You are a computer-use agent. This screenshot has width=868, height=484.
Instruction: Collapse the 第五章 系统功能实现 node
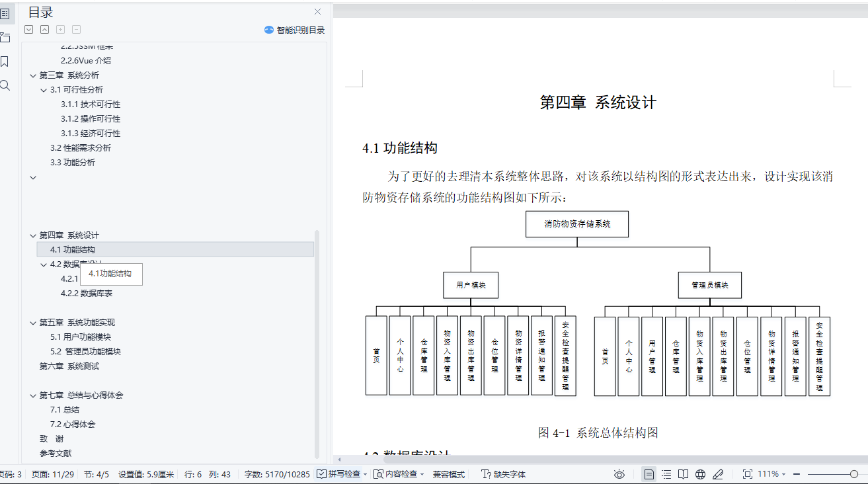pyautogui.click(x=33, y=323)
